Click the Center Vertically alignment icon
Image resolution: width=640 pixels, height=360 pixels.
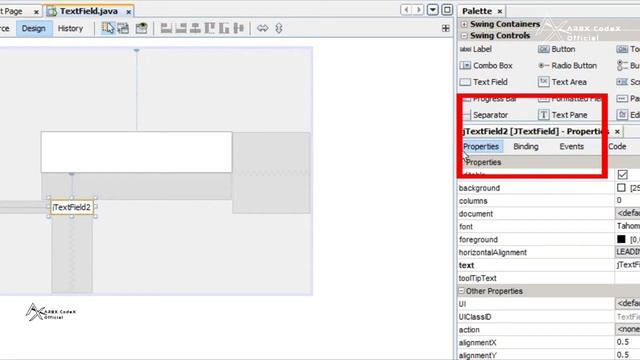[x=238, y=28]
